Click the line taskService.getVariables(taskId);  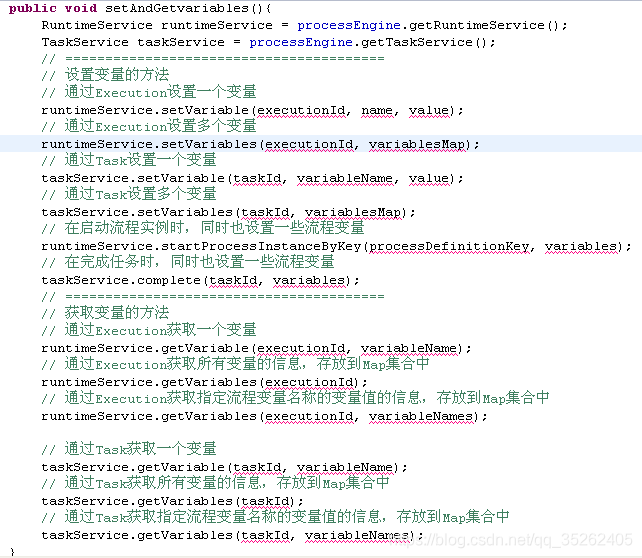(172, 502)
